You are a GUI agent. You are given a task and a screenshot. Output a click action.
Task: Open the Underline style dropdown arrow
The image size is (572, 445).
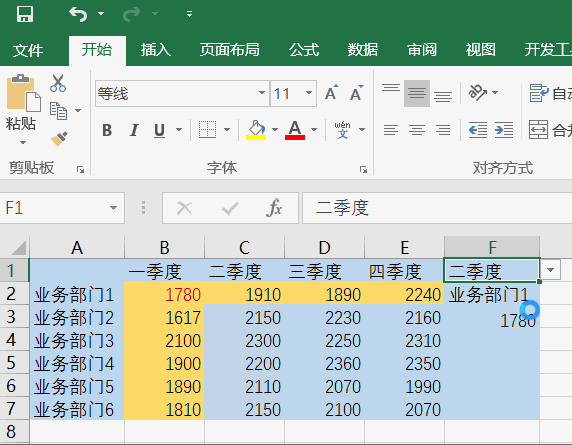[x=179, y=130]
